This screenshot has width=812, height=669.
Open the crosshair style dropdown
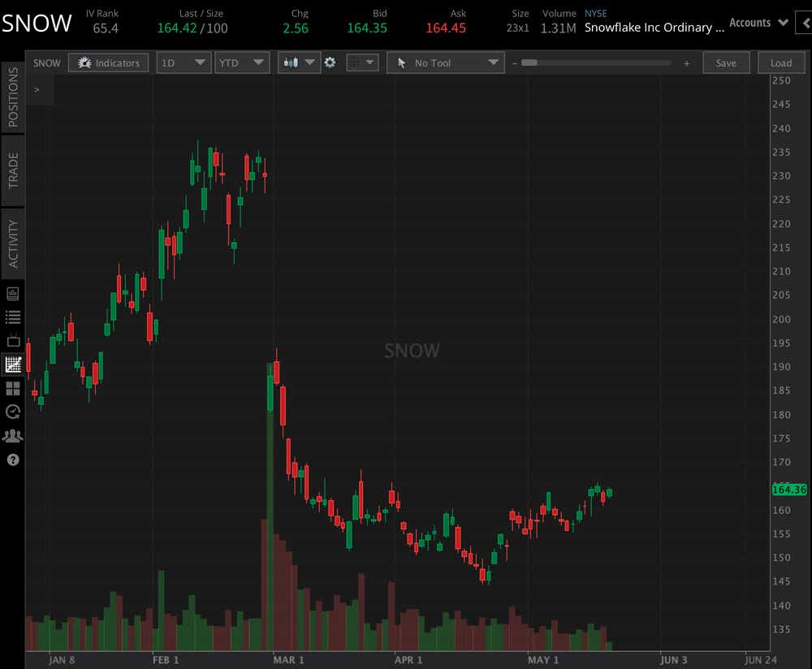pos(362,63)
